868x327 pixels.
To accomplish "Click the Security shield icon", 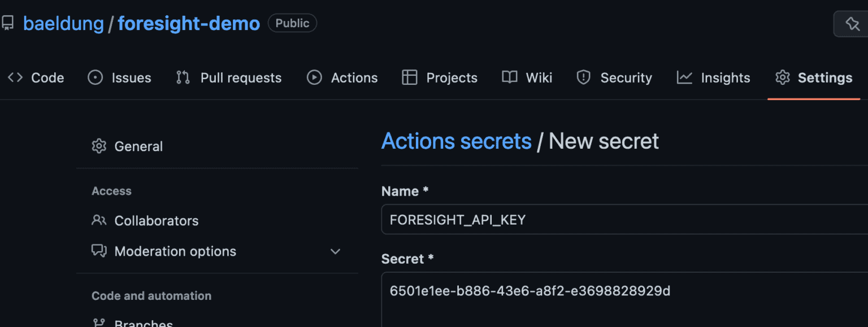I will (x=583, y=78).
